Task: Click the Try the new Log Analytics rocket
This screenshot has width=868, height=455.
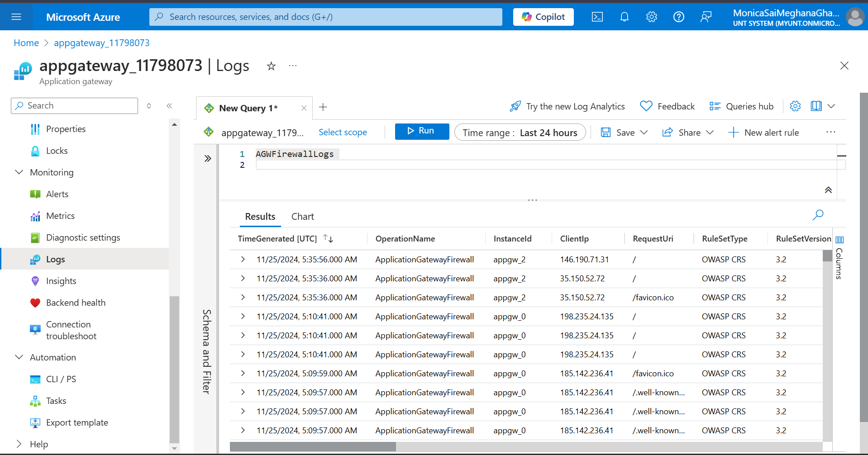Action: point(567,106)
